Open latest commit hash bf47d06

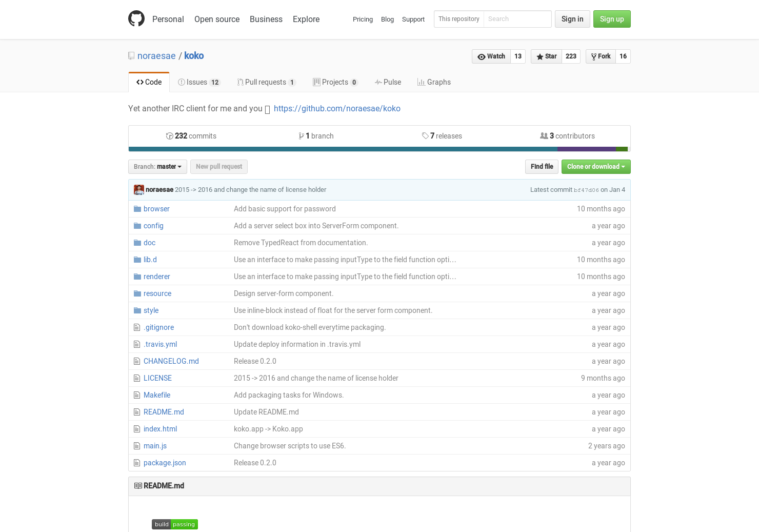586,190
